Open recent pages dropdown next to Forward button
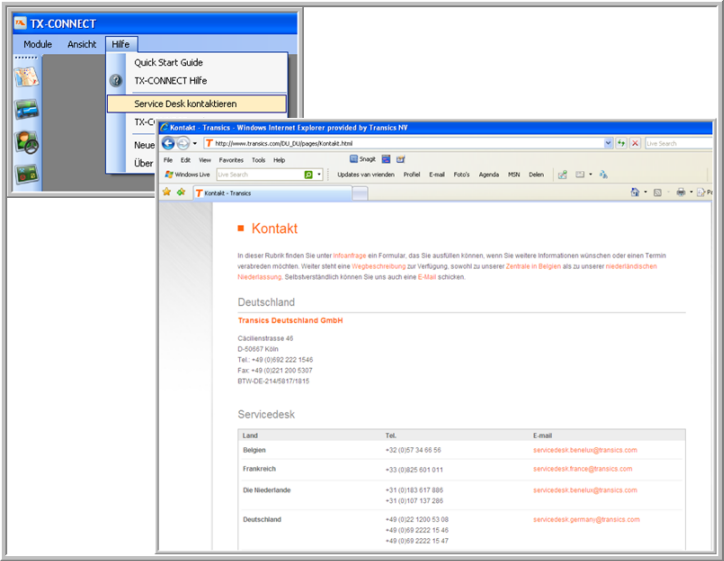 click(x=195, y=144)
